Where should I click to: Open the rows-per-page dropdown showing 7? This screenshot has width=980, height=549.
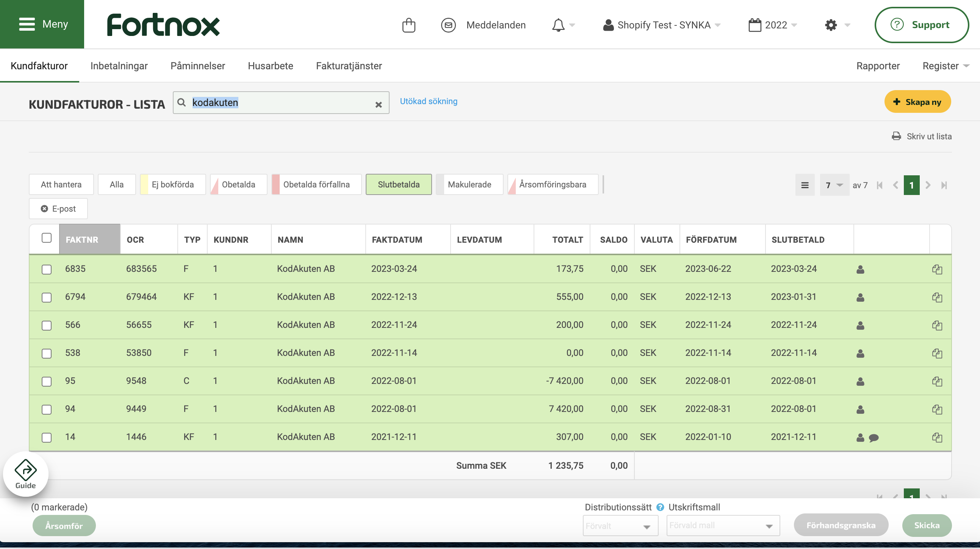[834, 185]
